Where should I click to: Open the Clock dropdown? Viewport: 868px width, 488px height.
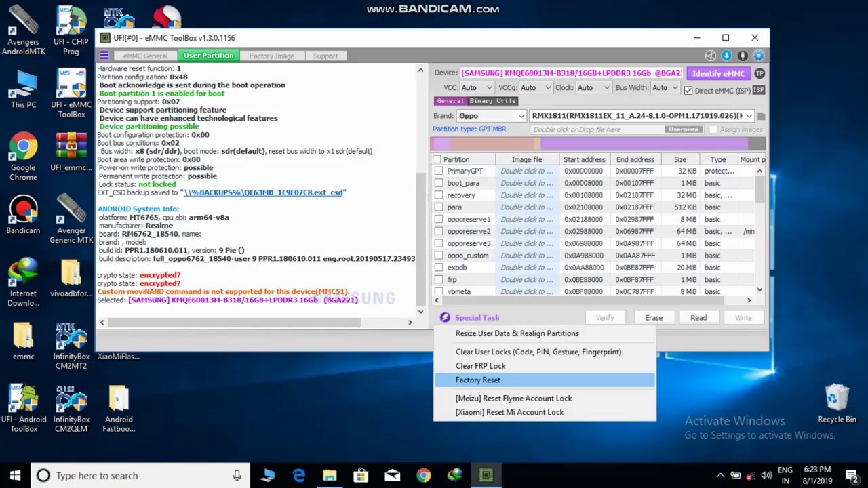(x=594, y=88)
